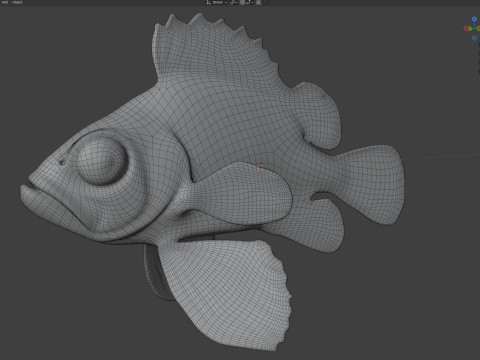Viewport: 480px width, 360px height.
Task: Open the pivot point dropdown
Action: (233, 2)
